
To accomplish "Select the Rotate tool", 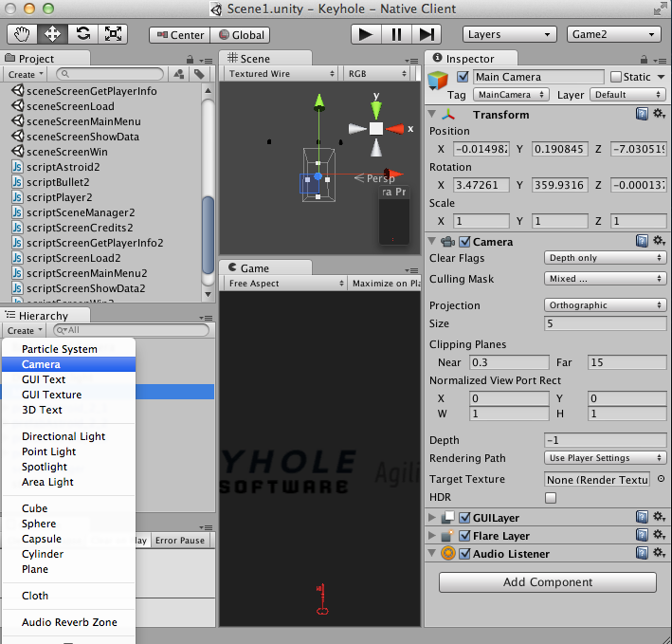I will (82, 34).
